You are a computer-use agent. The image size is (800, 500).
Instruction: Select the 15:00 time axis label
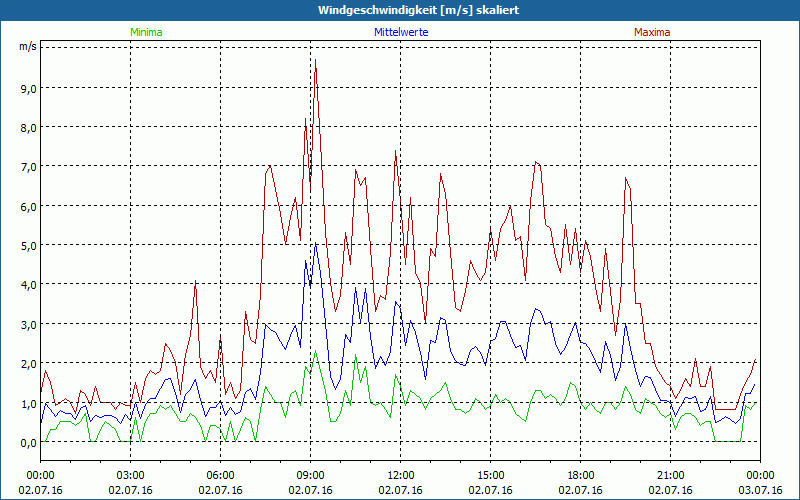point(491,475)
